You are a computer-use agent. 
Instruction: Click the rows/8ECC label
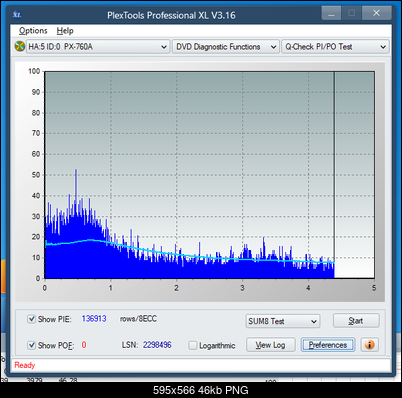tap(138, 319)
